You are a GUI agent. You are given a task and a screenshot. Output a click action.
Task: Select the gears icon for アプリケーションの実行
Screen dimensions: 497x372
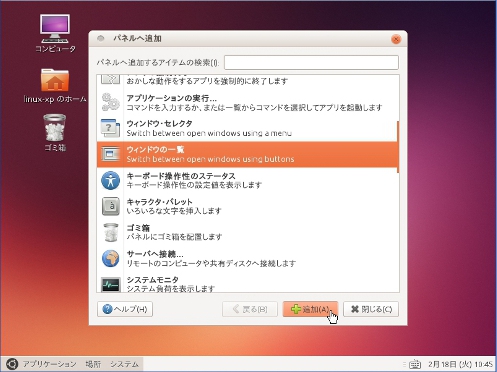pos(110,102)
